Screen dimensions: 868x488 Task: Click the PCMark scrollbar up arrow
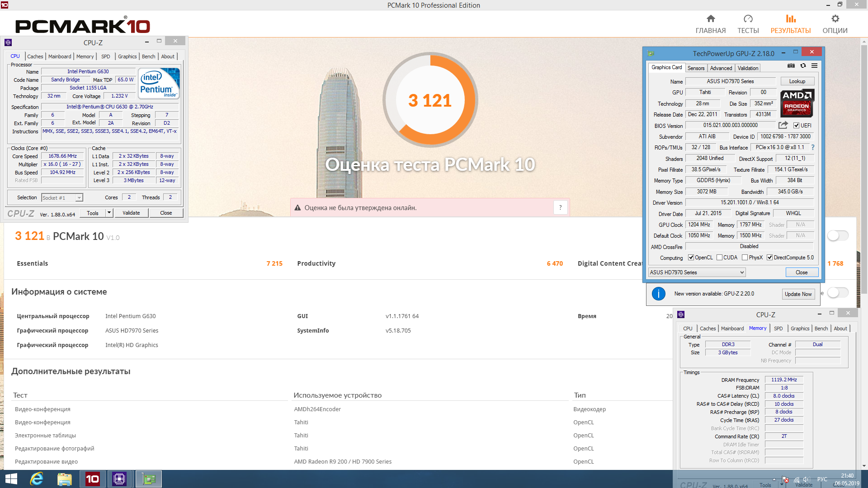coord(864,42)
